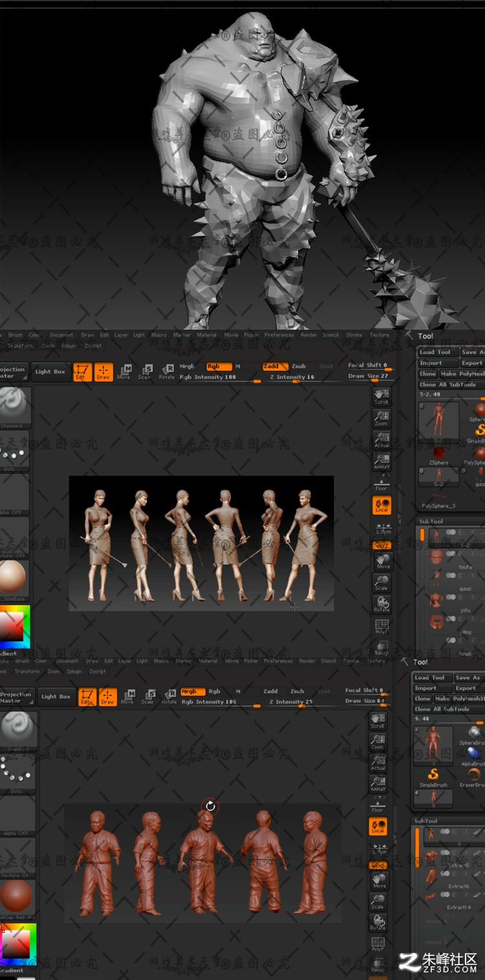Click Zoom icon in lower ZBrush right shelf
The height and width of the screenshot is (980, 485).
click(x=378, y=742)
